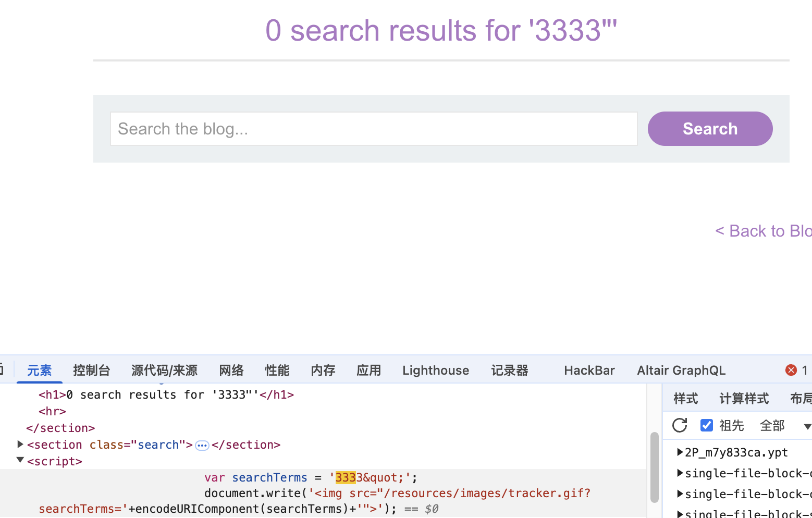Open the 网络 tab
This screenshot has height=518, width=812.
click(x=231, y=370)
